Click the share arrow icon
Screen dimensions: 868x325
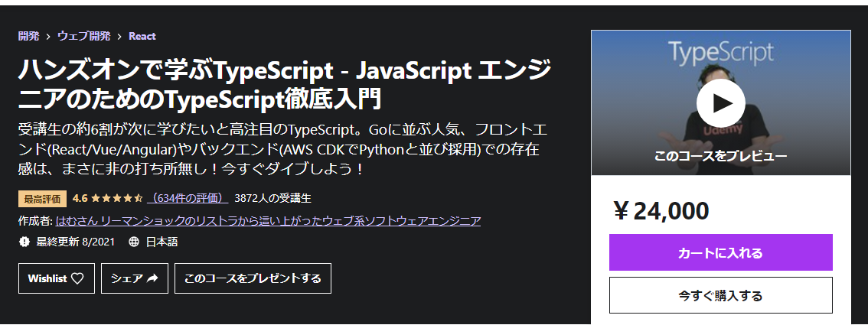click(x=153, y=278)
